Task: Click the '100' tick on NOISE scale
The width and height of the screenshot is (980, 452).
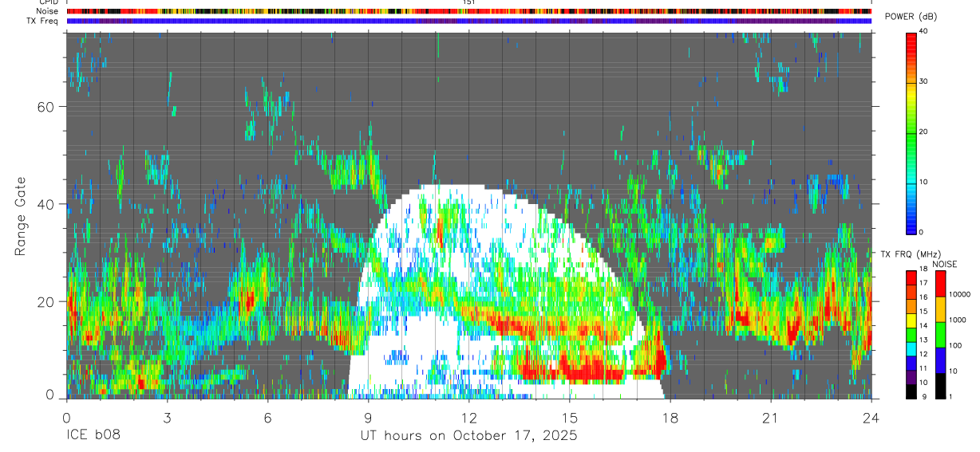Action: click(955, 345)
